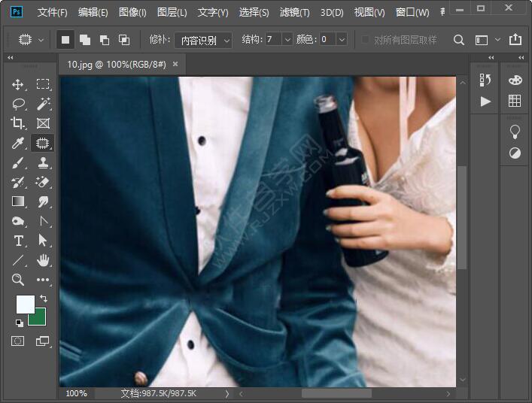
Task: Select the Sponge tool
Action: pyautogui.click(x=18, y=221)
